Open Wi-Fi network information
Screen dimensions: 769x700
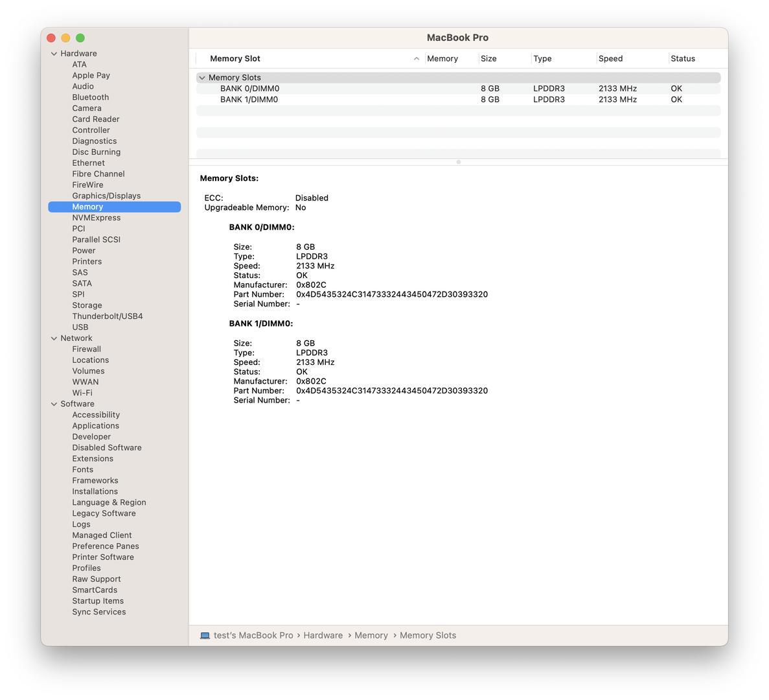click(82, 392)
